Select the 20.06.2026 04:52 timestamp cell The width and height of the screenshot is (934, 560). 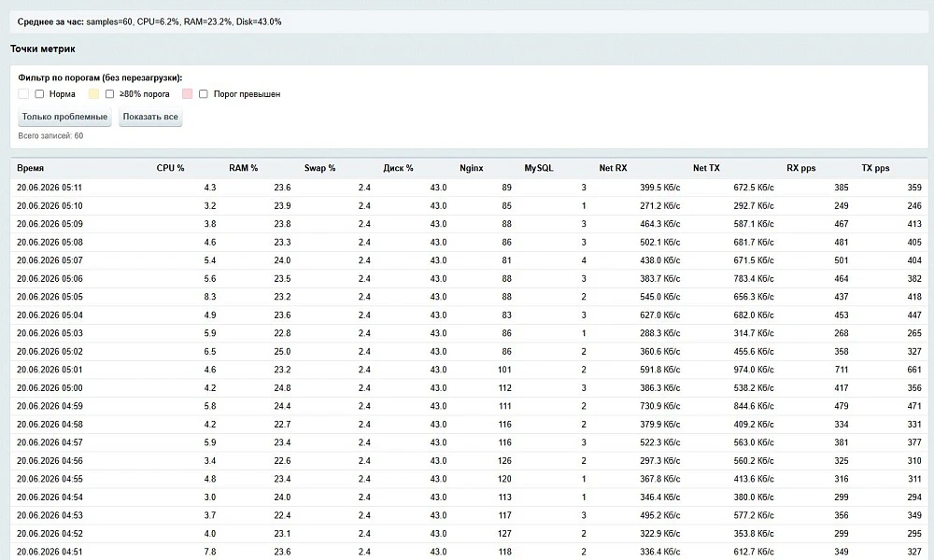tap(50, 534)
